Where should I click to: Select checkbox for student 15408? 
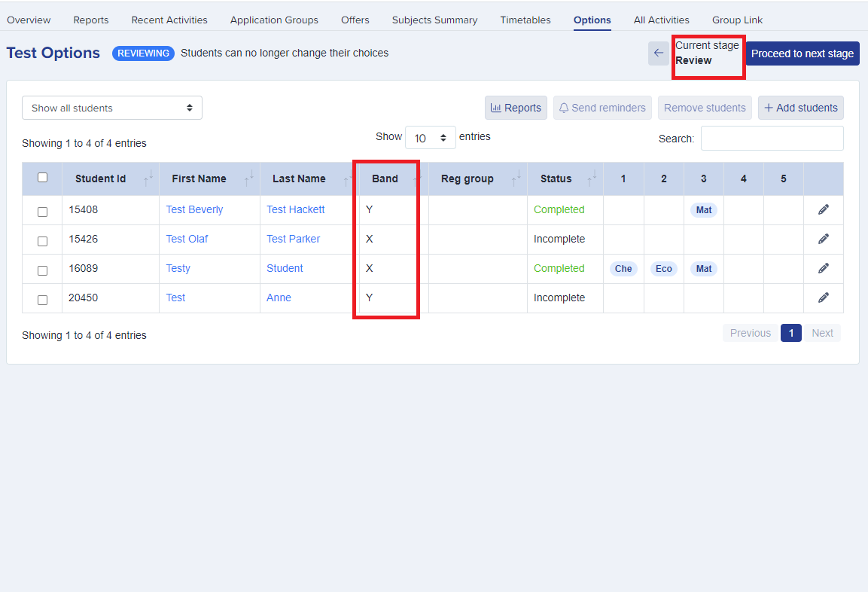[42, 212]
